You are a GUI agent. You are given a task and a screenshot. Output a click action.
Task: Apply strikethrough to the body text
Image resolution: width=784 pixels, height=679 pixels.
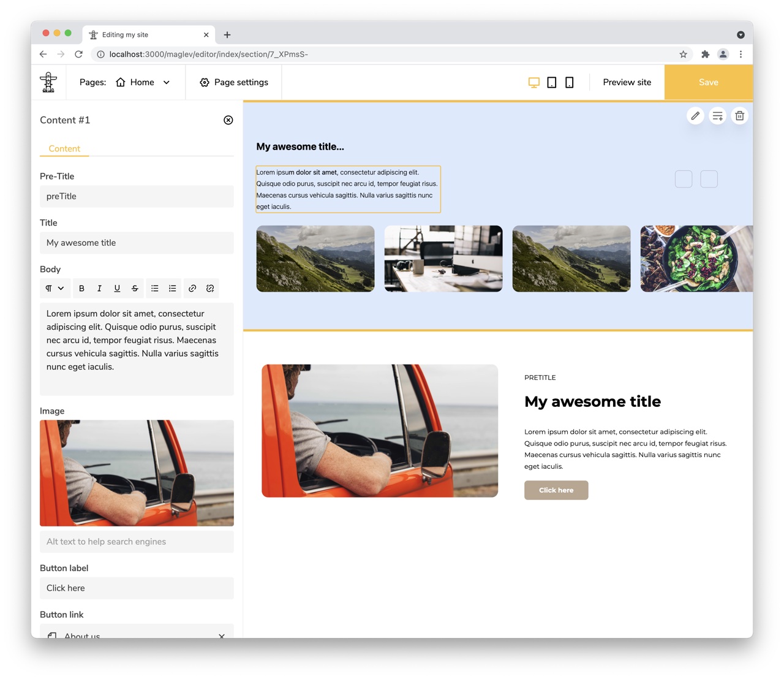point(135,288)
